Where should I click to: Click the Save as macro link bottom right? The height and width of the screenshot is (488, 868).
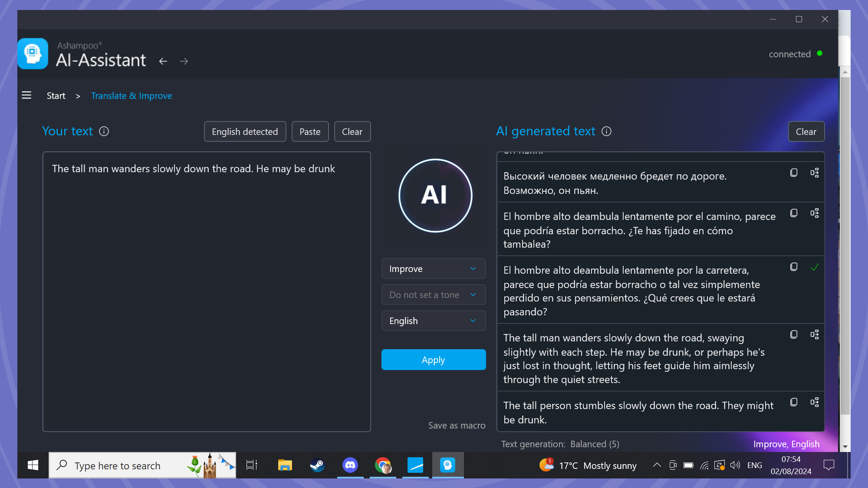click(x=457, y=425)
